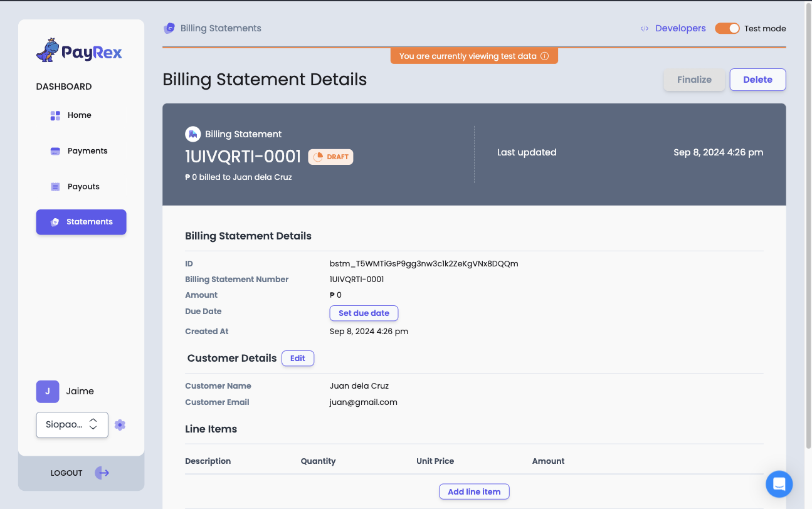Add a line item to the statement
The height and width of the screenshot is (509, 812).
[x=474, y=491]
